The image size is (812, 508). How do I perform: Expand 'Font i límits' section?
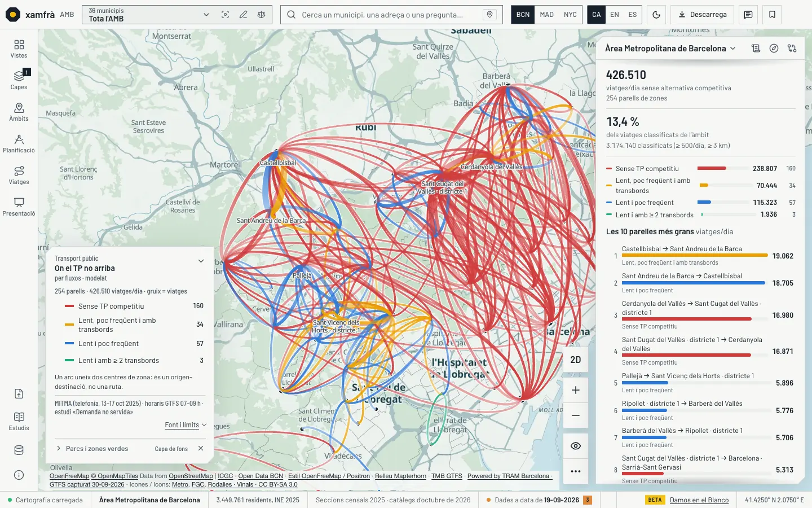click(x=186, y=425)
